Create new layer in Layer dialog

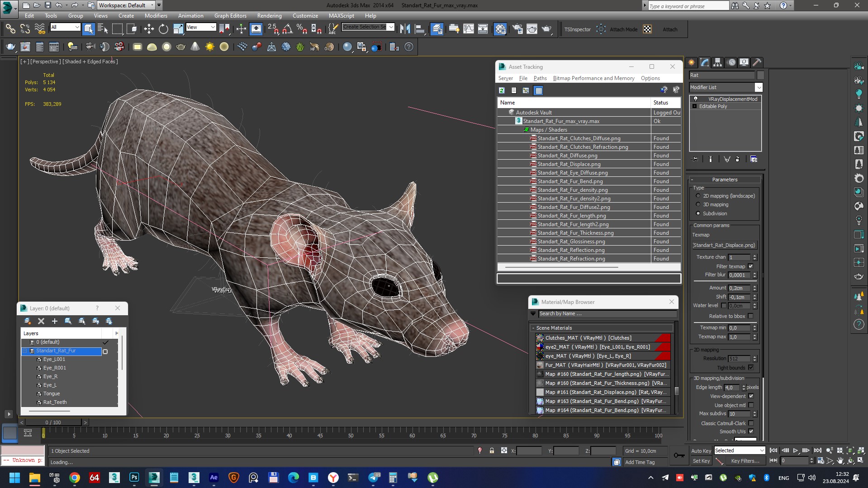coord(28,321)
